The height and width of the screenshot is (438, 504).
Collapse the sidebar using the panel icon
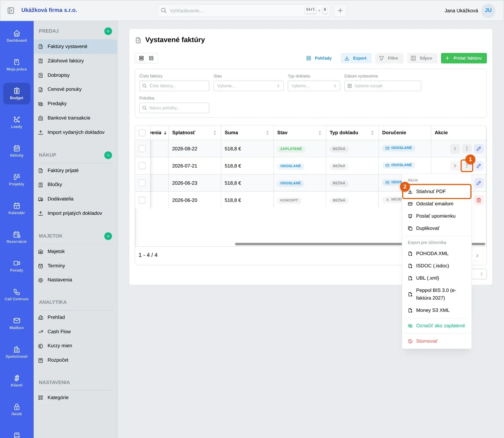11,10
